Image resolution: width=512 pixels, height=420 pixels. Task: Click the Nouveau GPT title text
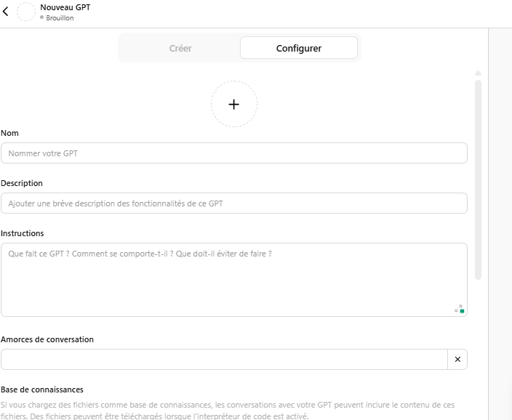(x=65, y=7)
